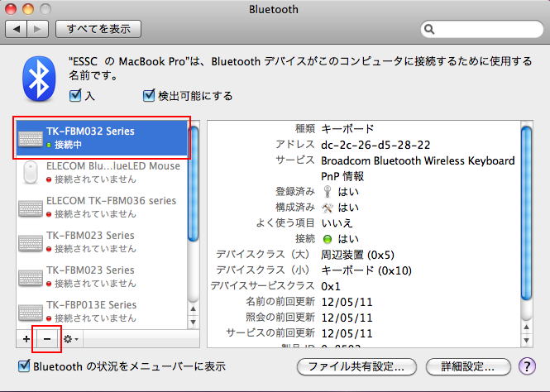Click the yellow minimize window button
This screenshot has height=392, width=550.
tap(28, 9)
